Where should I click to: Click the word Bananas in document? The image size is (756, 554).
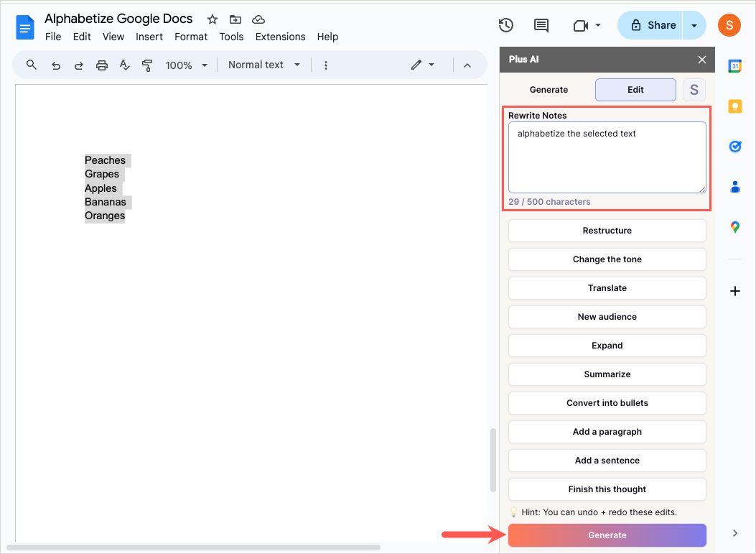click(x=106, y=202)
